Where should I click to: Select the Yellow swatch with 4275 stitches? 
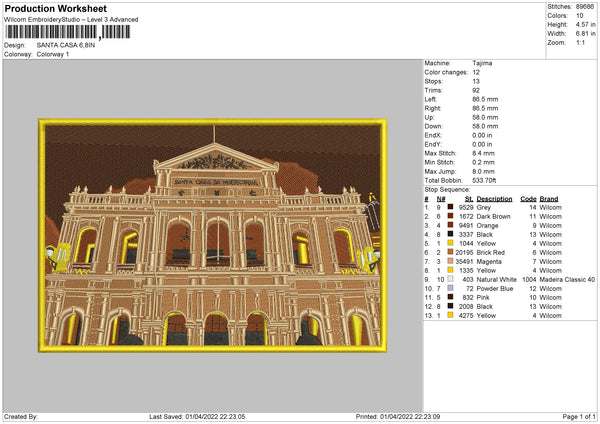pos(450,315)
